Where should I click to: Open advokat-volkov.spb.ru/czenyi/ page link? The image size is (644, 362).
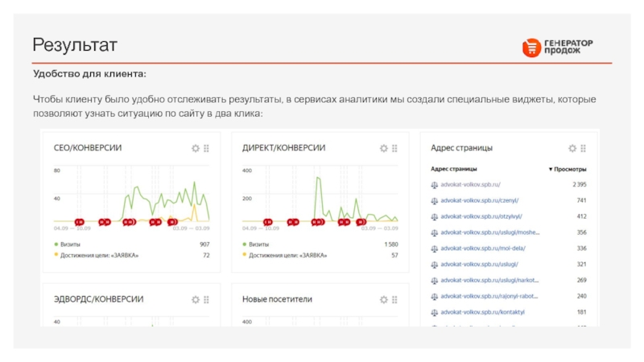click(480, 200)
